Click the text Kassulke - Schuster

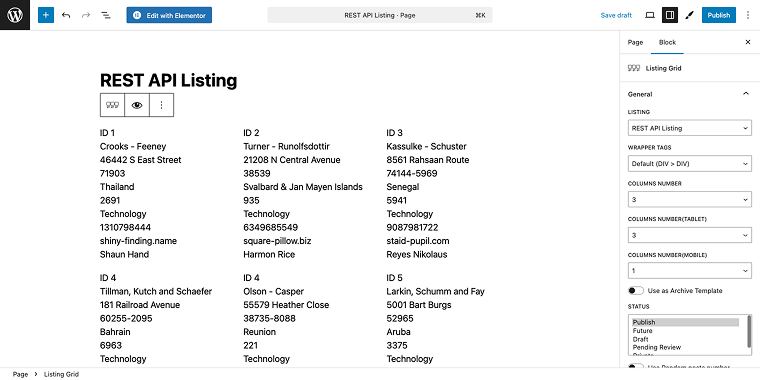427,146
